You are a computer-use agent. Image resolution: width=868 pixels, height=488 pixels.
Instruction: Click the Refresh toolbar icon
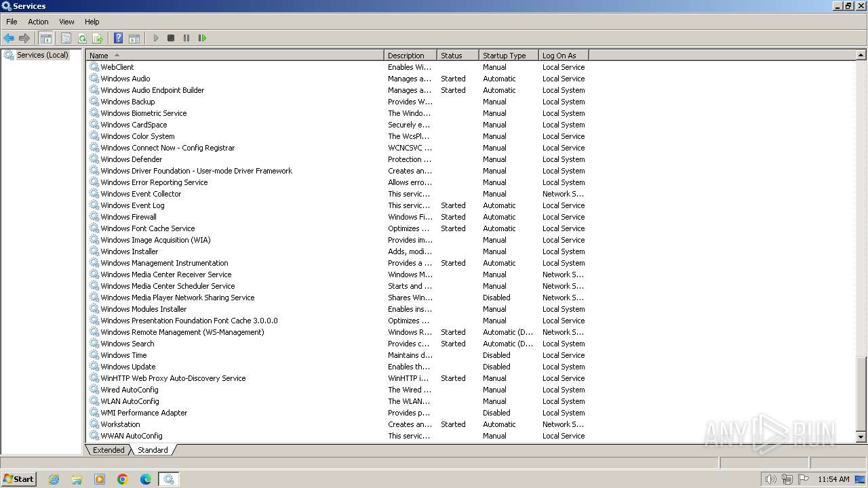pyautogui.click(x=82, y=38)
